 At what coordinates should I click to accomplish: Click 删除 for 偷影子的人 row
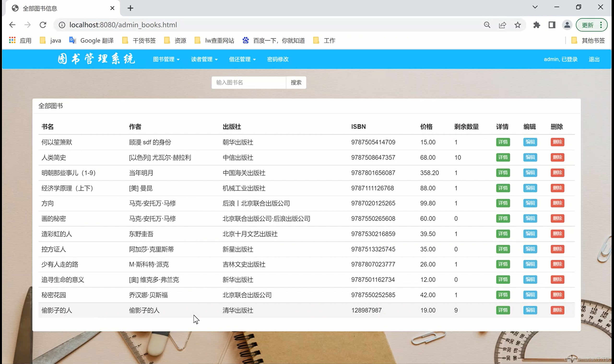pyautogui.click(x=557, y=310)
